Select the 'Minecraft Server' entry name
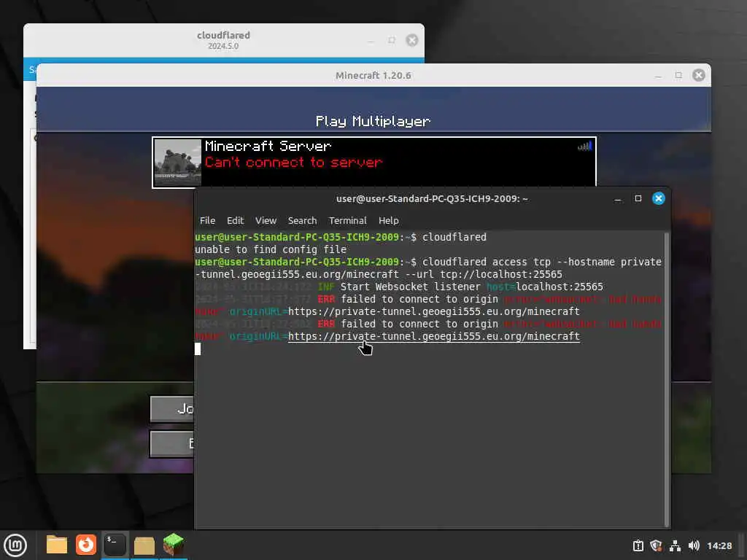 [x=268, y=146]
